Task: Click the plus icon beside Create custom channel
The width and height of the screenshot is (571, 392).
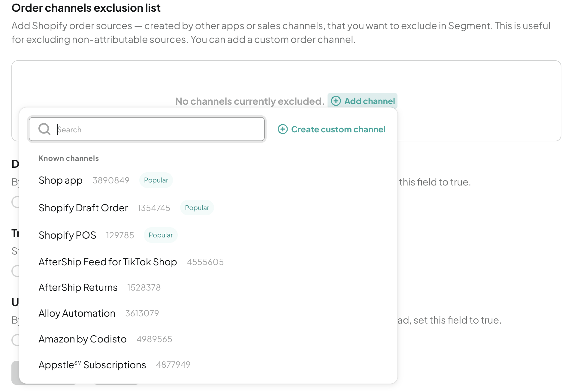Action: [x=283, y=129]
